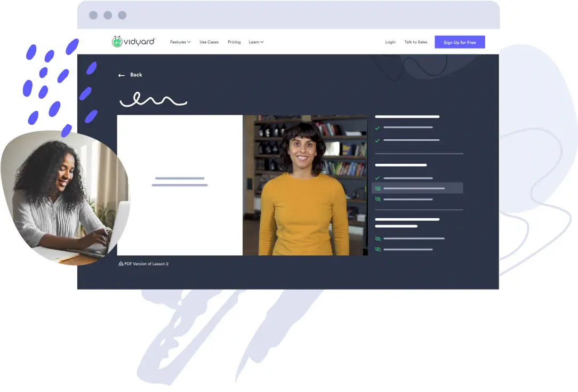Click the Login link
This screenshot has height=392, width=578.
click(x=390, y=42)
